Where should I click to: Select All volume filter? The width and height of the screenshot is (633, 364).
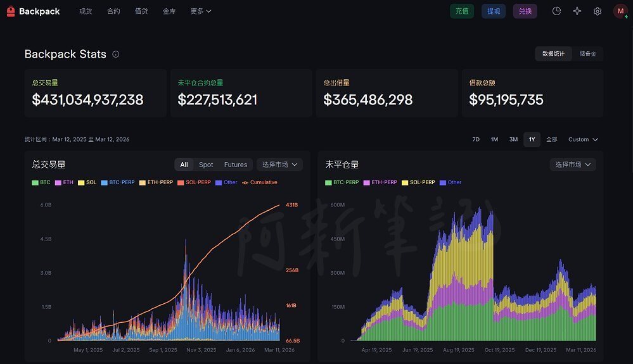(184, 165)
